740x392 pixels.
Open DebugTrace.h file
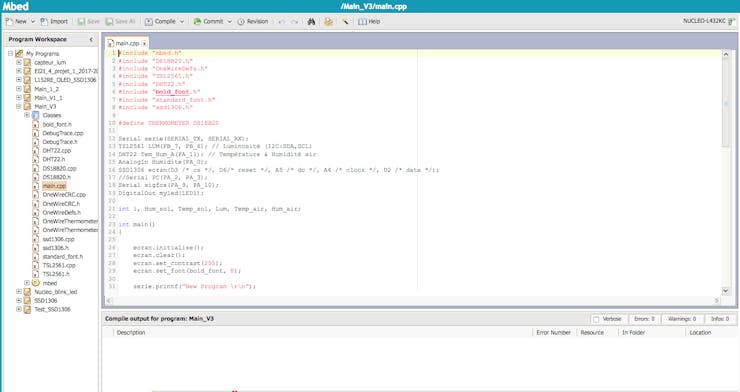[x=60, y=142]
